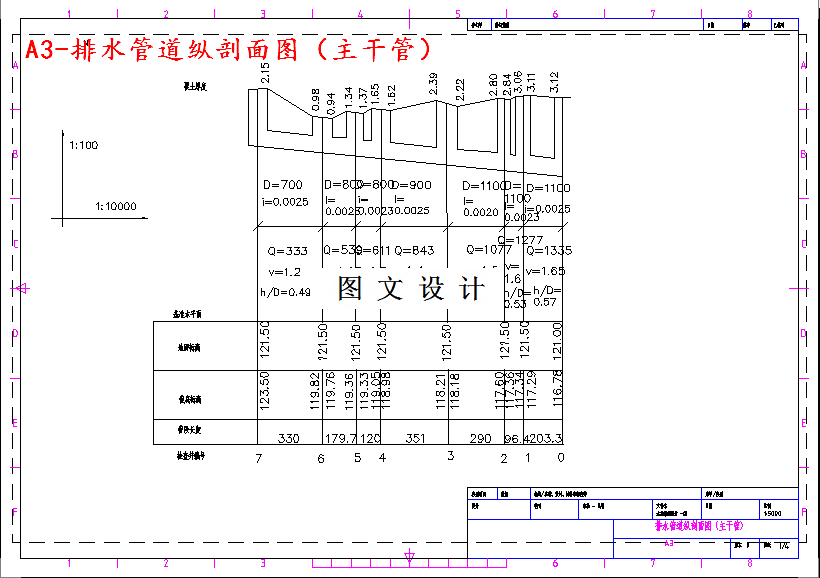Image resolution: width=820 pixels, height=578 pixels.
Task: Select the '1:10000' horizontal scale label
Action: (x=116, y=206)
